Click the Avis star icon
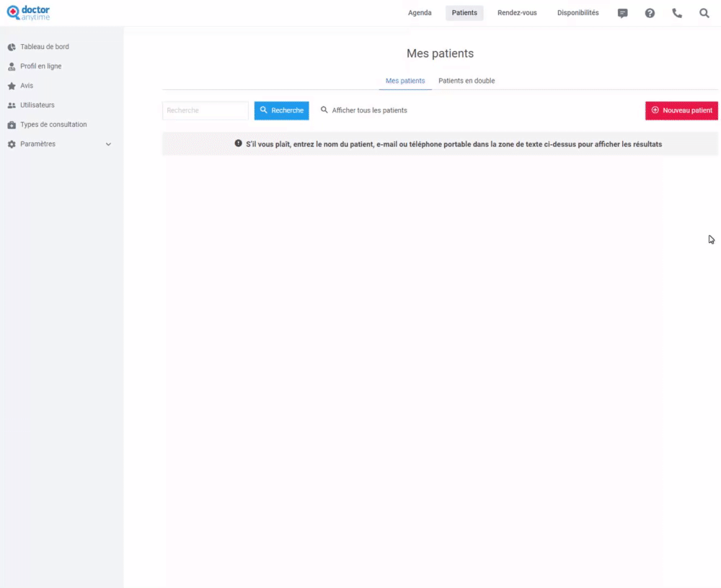This screenshot has height=588, width=721. pos(12,86)
